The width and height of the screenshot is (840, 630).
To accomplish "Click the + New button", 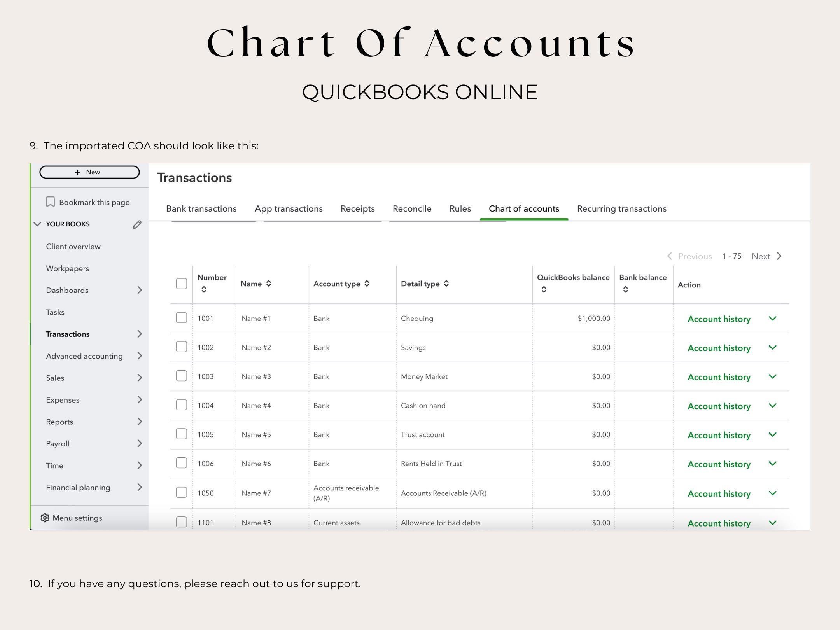I will (89, 172).
